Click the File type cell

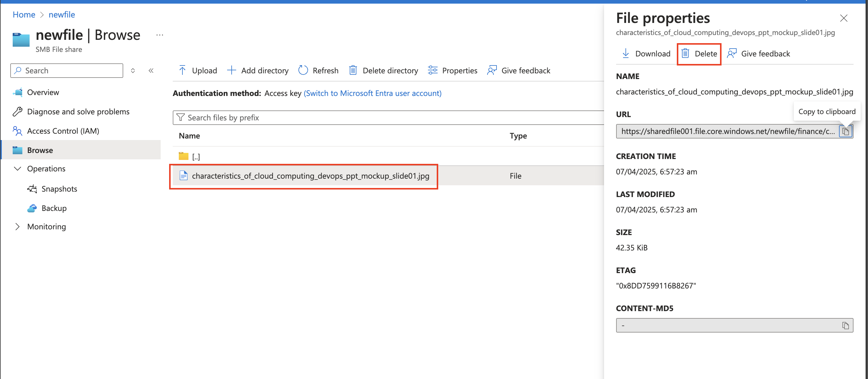[x=515, y=176]
